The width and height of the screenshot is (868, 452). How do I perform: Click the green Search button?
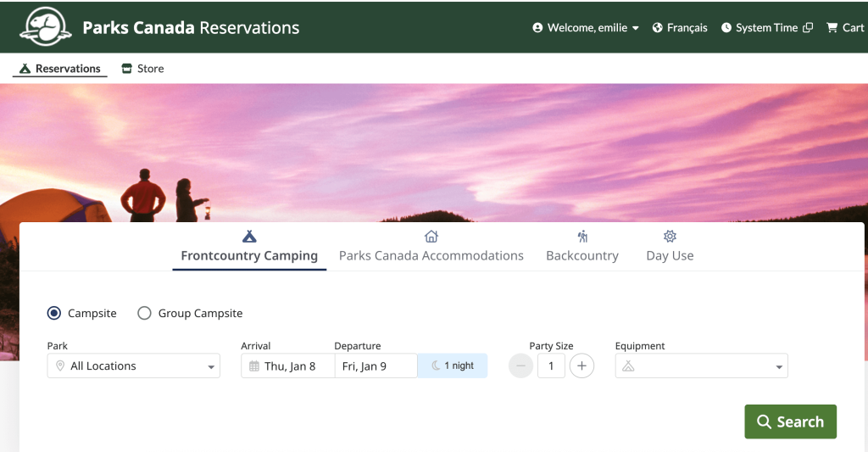coord(791,421)
